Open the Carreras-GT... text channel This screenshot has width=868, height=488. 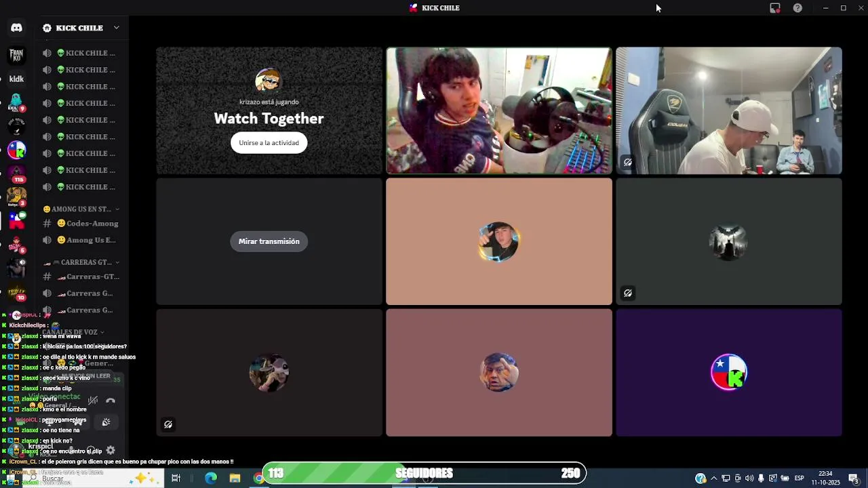(x=81, y=277)
